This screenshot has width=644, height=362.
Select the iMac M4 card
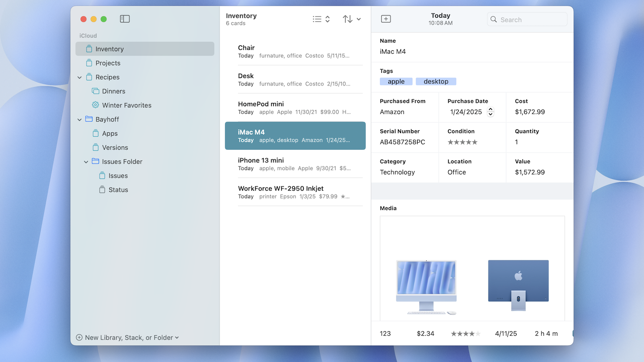(295, 136)
